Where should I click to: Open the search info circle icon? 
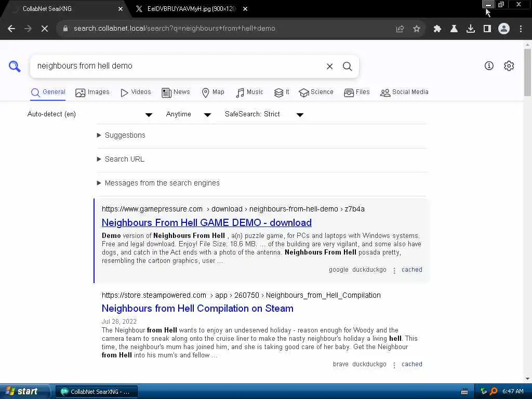tap(489, 66)
